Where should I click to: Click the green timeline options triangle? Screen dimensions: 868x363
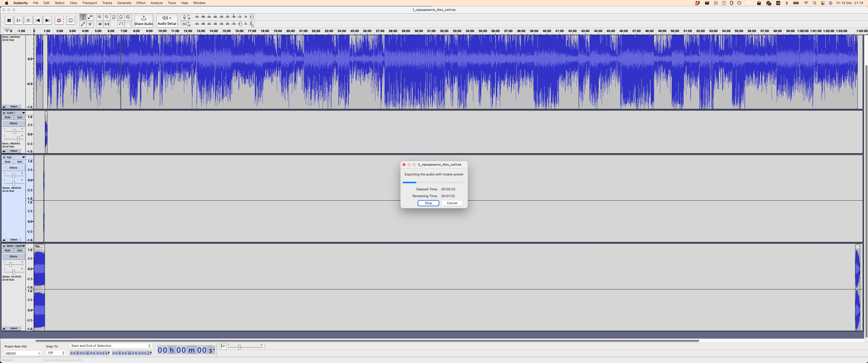[x=7, y=31]
